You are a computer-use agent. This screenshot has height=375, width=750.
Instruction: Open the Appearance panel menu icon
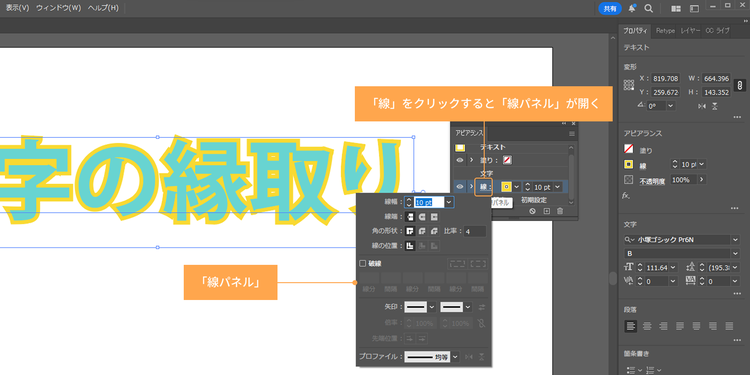(572, 134)
